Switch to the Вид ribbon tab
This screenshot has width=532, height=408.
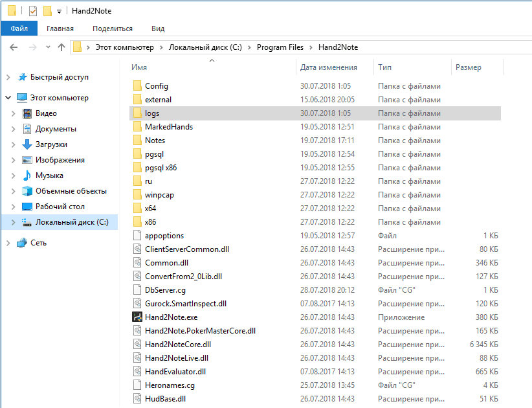click(158, 28)
